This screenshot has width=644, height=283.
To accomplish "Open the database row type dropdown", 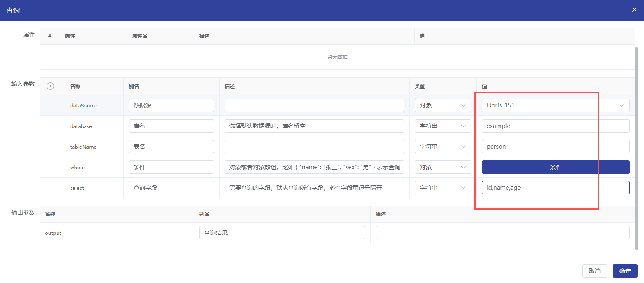I will coord(442,126).
